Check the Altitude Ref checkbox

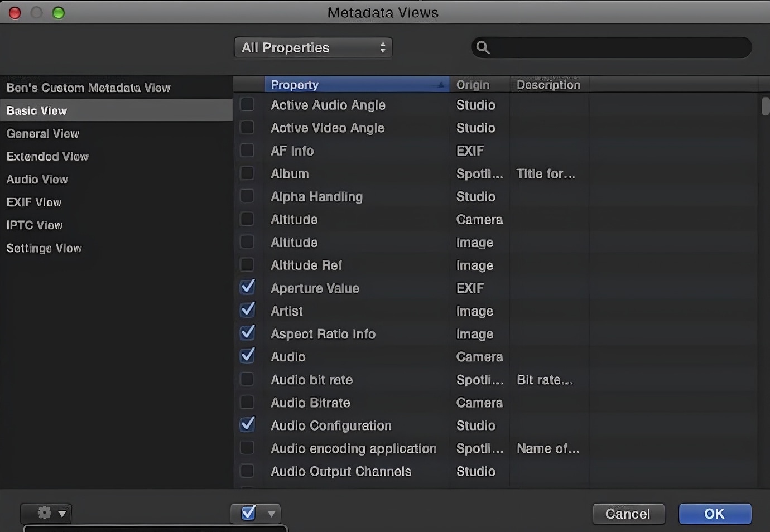coord(247,265)
